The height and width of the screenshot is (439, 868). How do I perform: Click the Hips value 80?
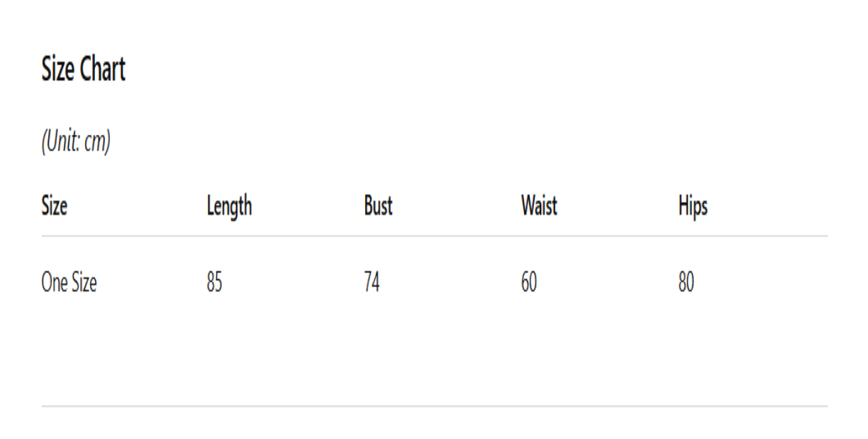(x=686, y=283)
